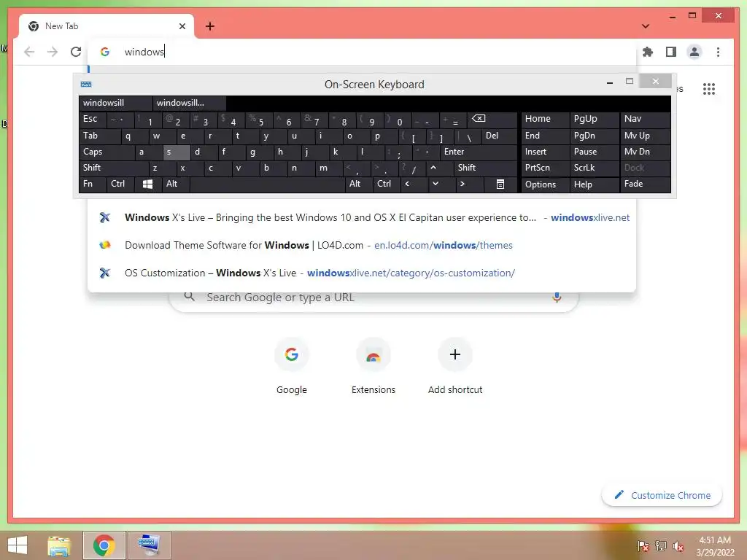The image size is (747, 560).
Task: Click the context menu key
Action: click(x=500, y=184)
